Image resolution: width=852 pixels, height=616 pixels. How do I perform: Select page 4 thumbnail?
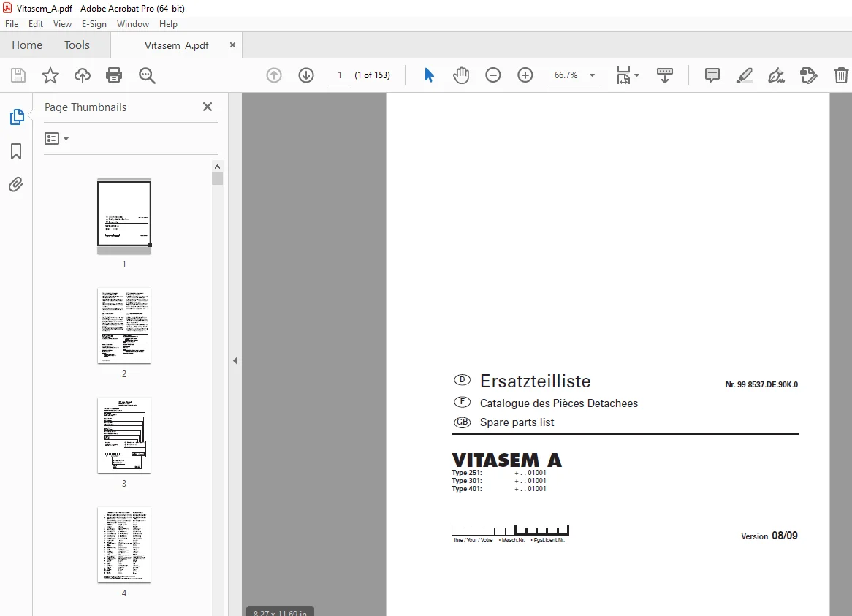coord(124,545)
